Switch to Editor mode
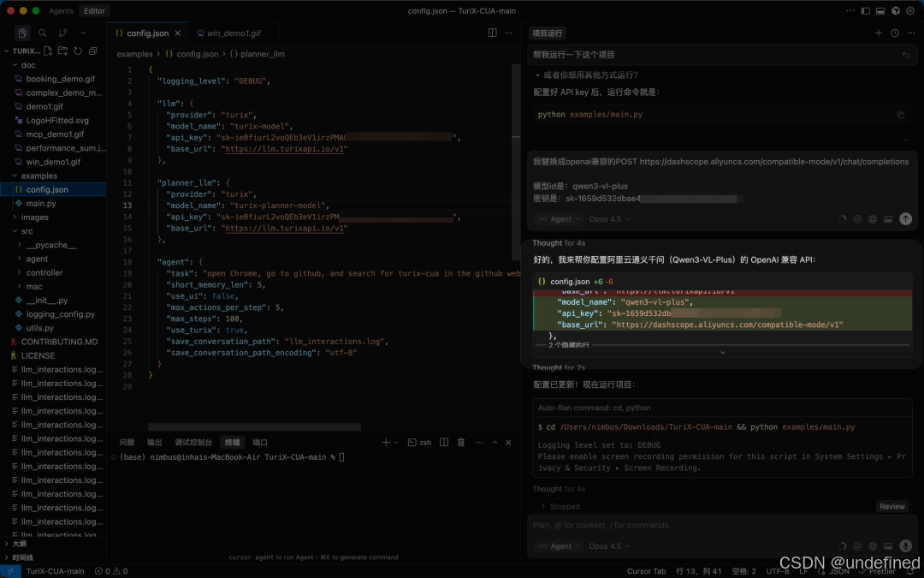Screen dimensions: 924x578 coord(94,10)
